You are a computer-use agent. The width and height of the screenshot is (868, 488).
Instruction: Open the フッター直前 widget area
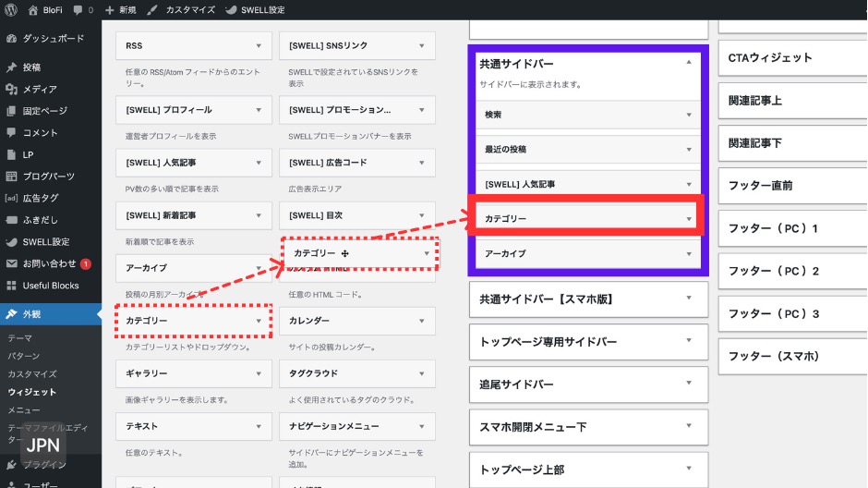792,186
